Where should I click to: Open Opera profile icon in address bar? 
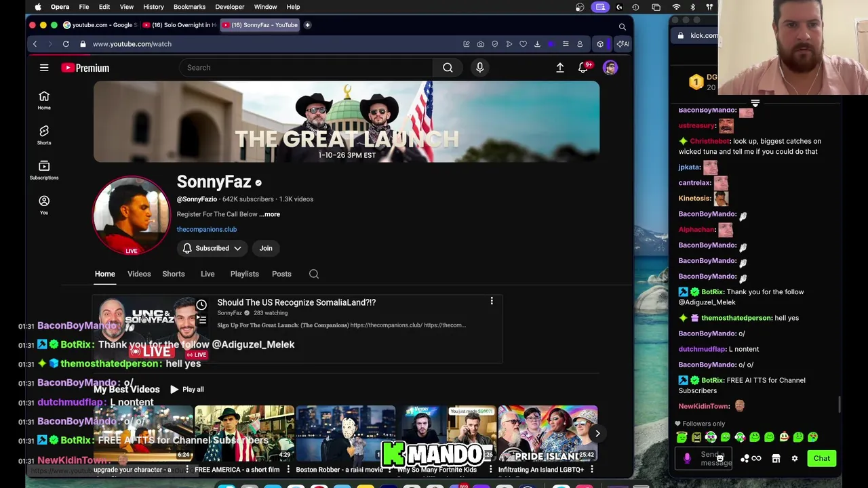pyautogui.click(x=580, y=44)
